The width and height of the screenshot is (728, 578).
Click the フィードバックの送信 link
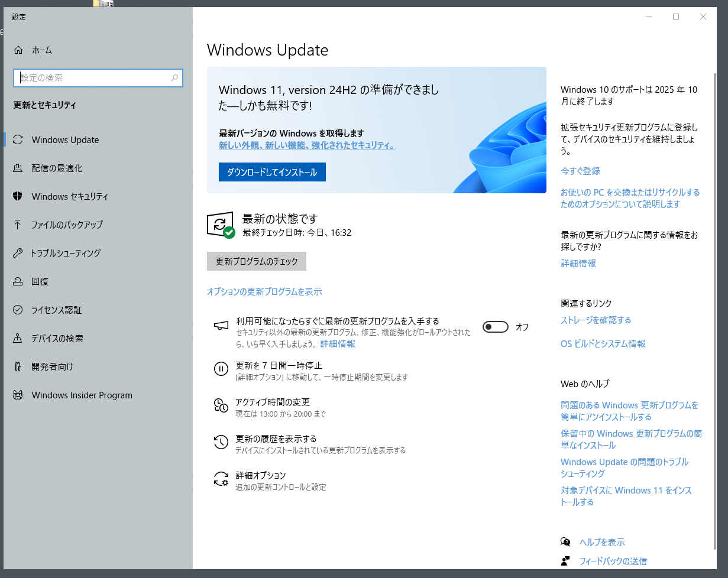coord(613,561)
